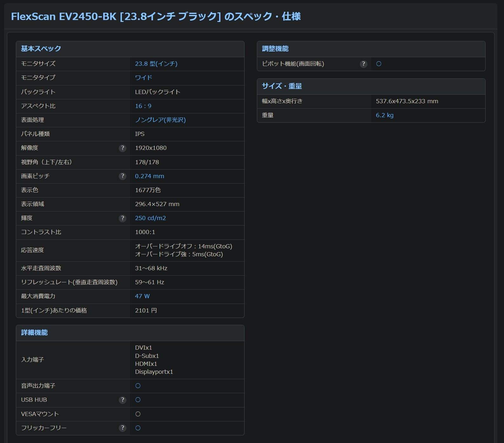This screenshot has height=443, width=504.
Task: Select the 2101 円 price-per-inch value
Action: tap(146, 311)
